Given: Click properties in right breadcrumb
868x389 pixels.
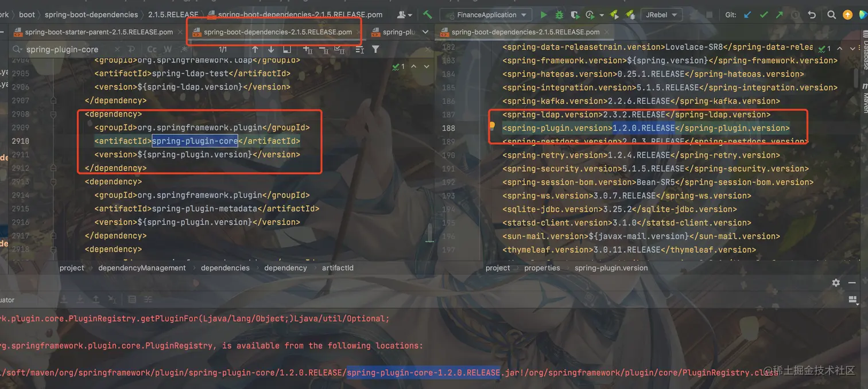Looking at the screenshot, I should 542,268.
